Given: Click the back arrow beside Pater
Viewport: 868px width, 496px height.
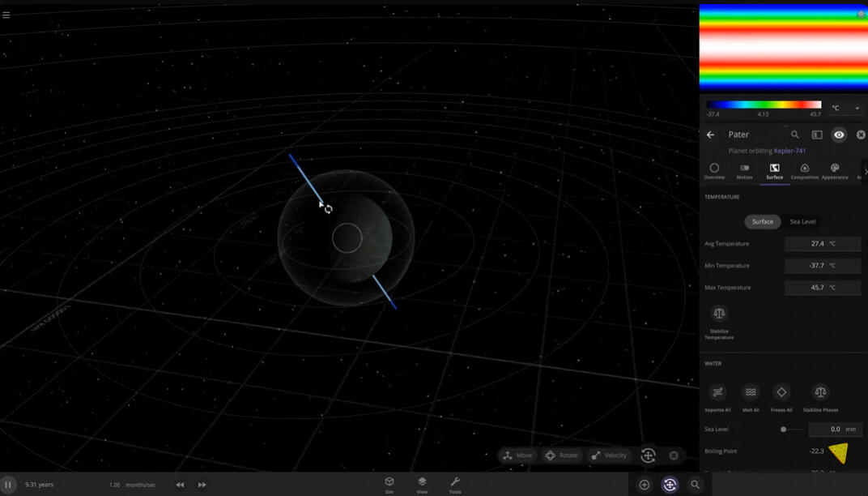Looking at the screenshot, I should 710,135.
